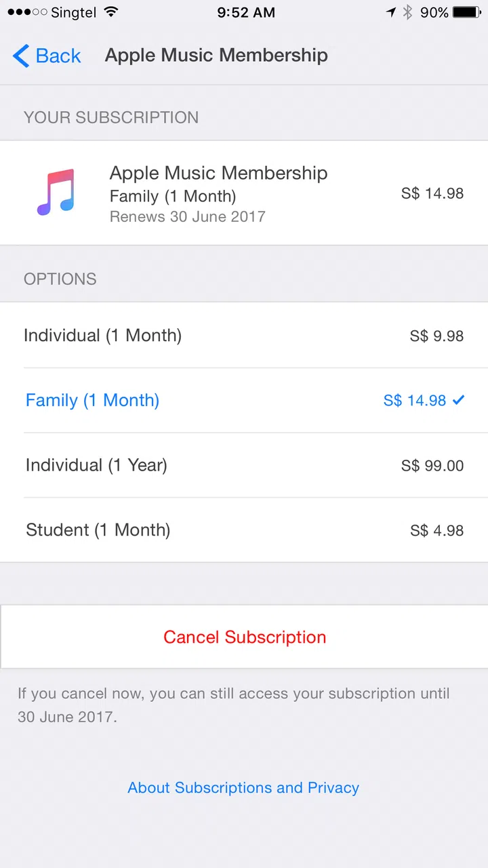Tap the Singtel carrier label
The image size is (488, 868).
click(73, 12)
